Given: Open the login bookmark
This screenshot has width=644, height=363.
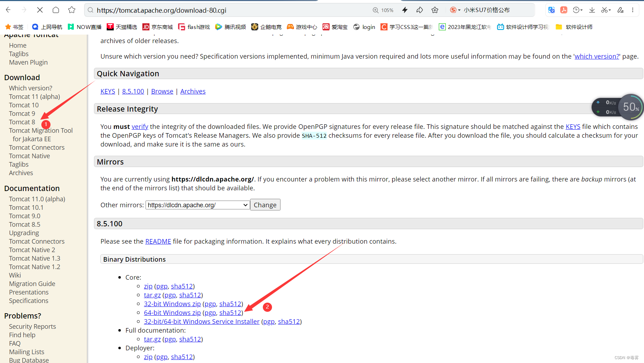Looking at the screenshot, I should [364, 27].
